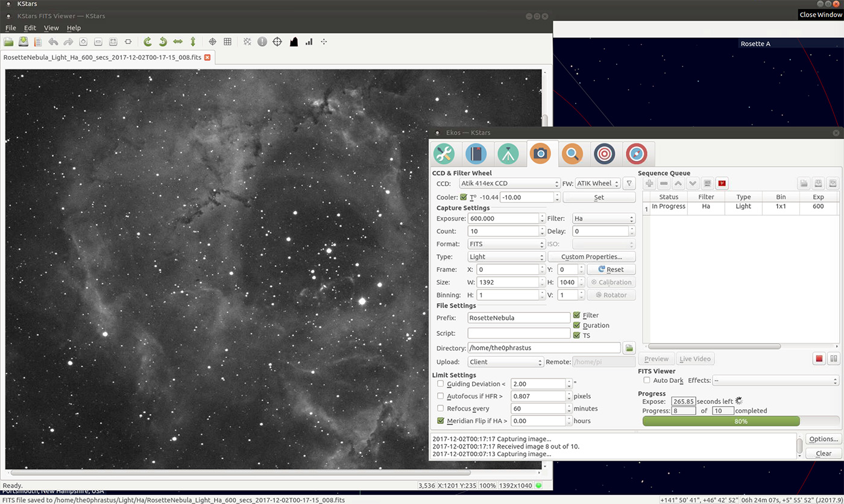Screen dimensions: 844x504
Task: Switch to the Ekos Guide module tab
Action: [636, 154]
